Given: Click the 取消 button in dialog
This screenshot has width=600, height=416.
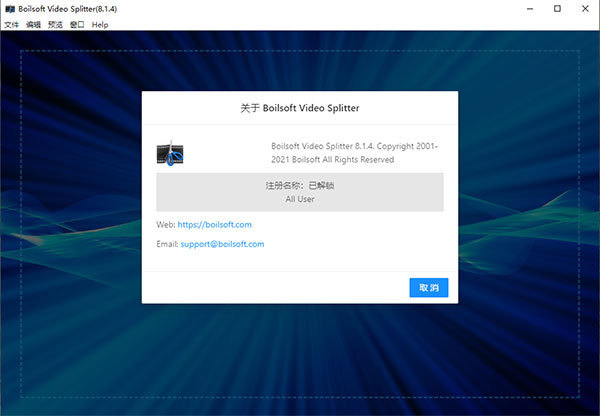Looking at the screenshot, I should (429, 287).
